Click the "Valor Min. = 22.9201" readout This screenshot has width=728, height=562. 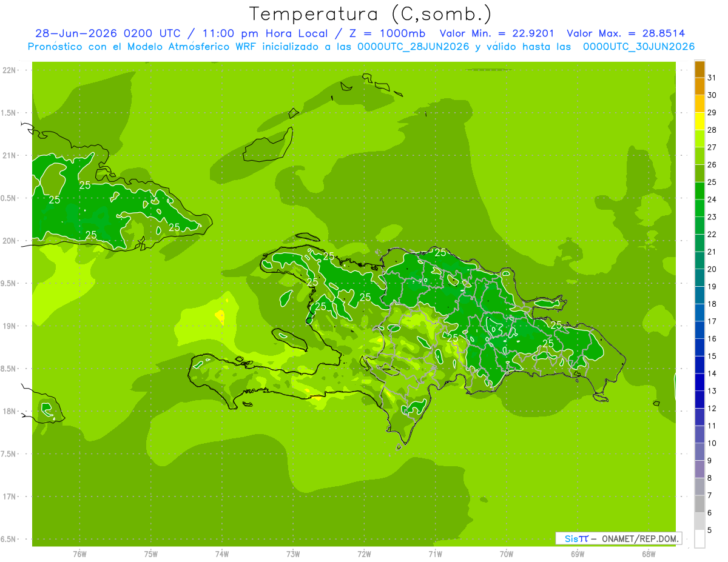496,33
